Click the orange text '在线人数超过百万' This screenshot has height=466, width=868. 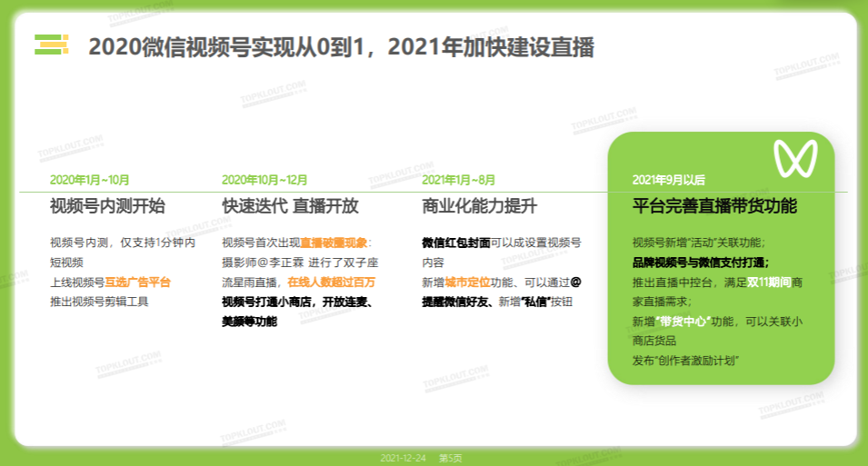(331, 283)
